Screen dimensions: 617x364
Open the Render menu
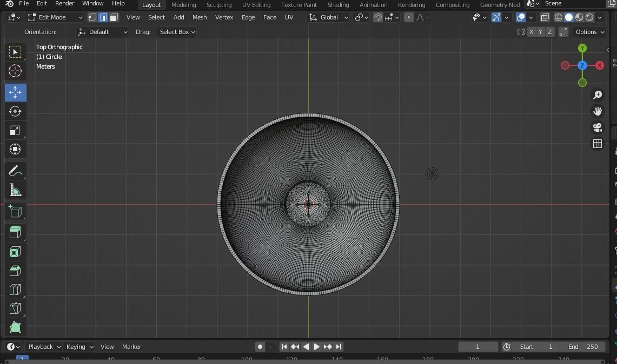coord(64,4)
